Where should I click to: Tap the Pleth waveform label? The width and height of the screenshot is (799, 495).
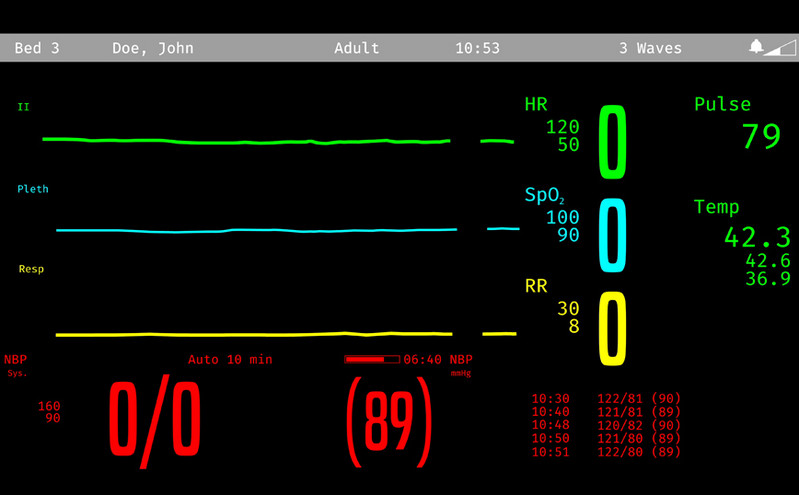[33, 189]
